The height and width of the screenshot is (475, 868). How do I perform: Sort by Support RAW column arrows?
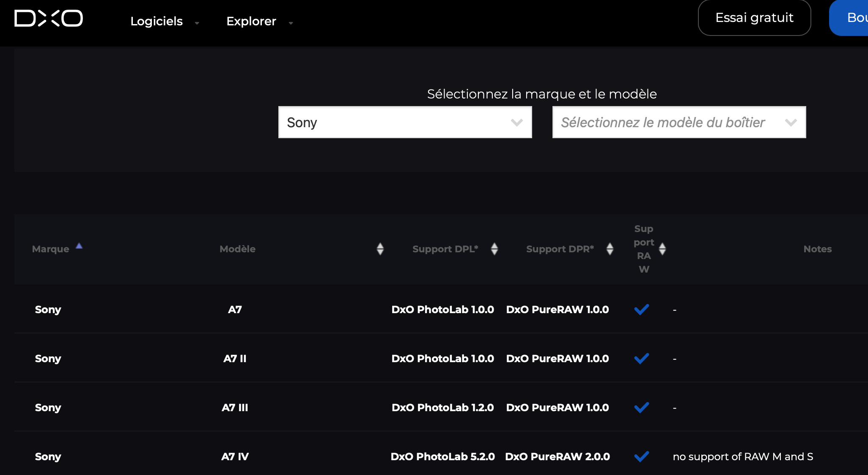pos(662,249)
